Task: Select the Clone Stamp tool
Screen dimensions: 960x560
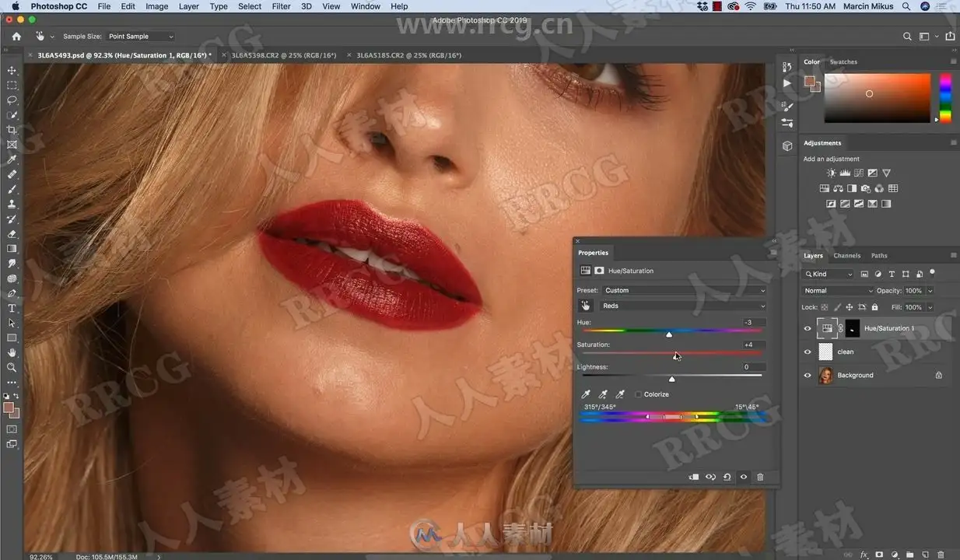Action: [12, 204]
